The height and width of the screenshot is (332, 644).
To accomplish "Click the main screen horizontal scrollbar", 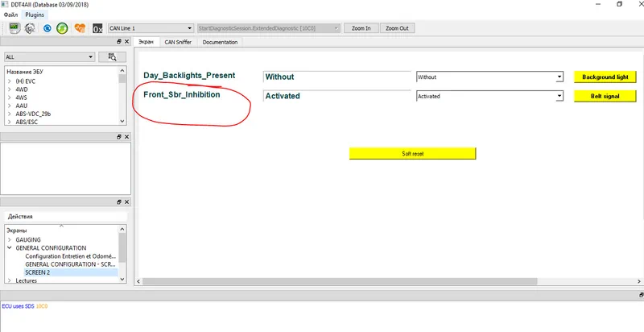I will [x=340, y=281].
